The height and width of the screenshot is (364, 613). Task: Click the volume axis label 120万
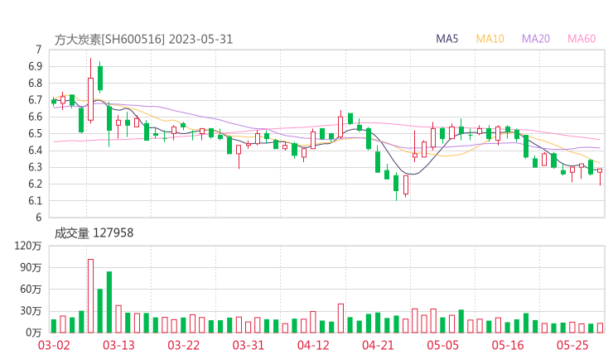pos(28,246)
